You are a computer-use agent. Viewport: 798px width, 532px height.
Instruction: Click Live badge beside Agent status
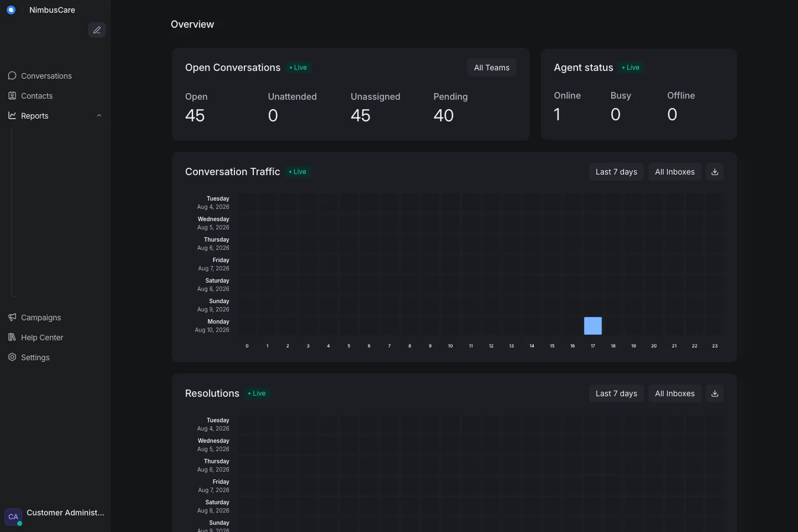[631, 68]
